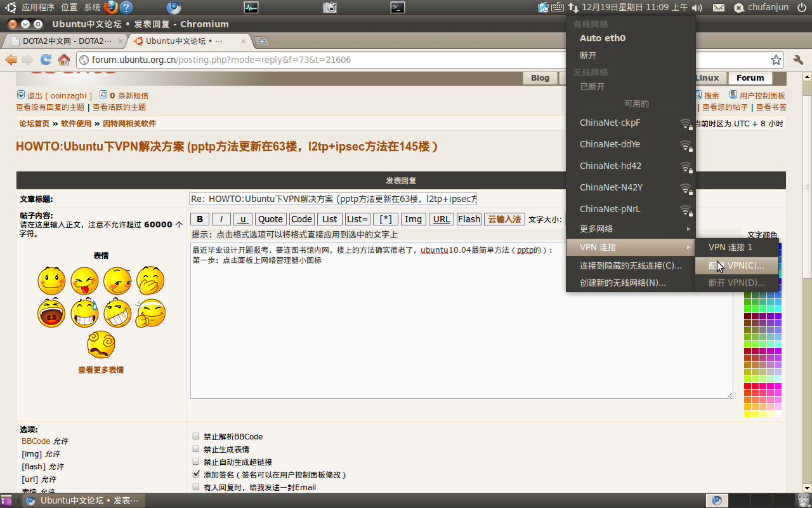Open the sound volume indicator
Viewport: 812px width, 508px height.
(x=697, y=8)
